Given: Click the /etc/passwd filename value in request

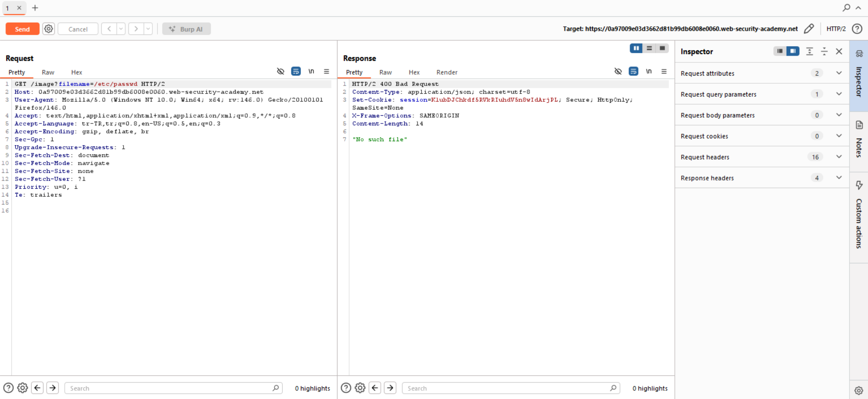Looking at the screenshot, I should [115, 84].
